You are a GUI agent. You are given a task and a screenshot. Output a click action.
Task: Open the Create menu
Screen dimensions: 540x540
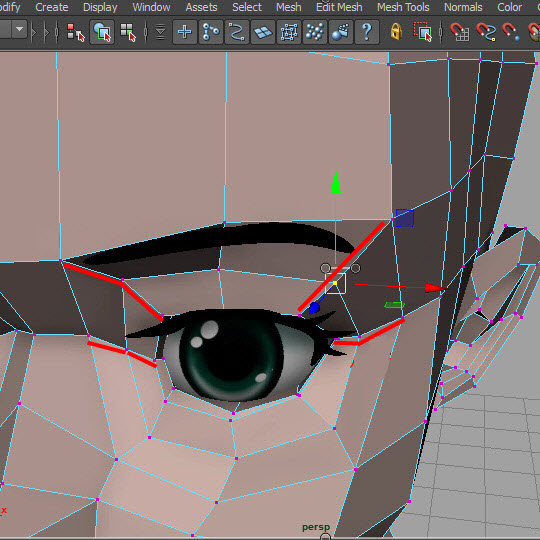point(52,7)
